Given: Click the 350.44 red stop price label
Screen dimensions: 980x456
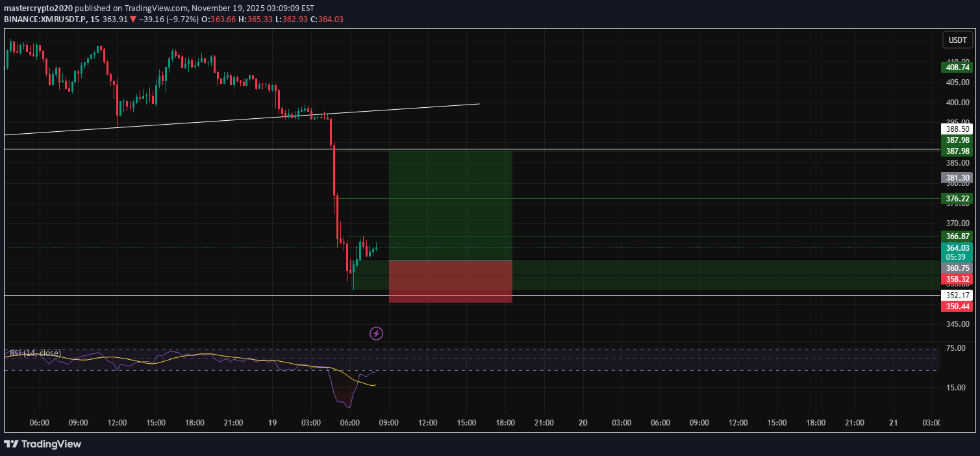Looking at the screenshot, I should point(958,306).
